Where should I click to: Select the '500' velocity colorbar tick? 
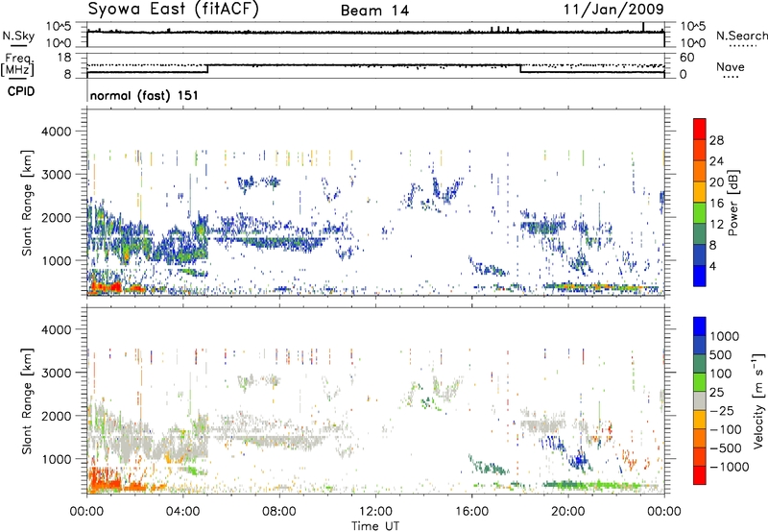(x=721, y=355)
